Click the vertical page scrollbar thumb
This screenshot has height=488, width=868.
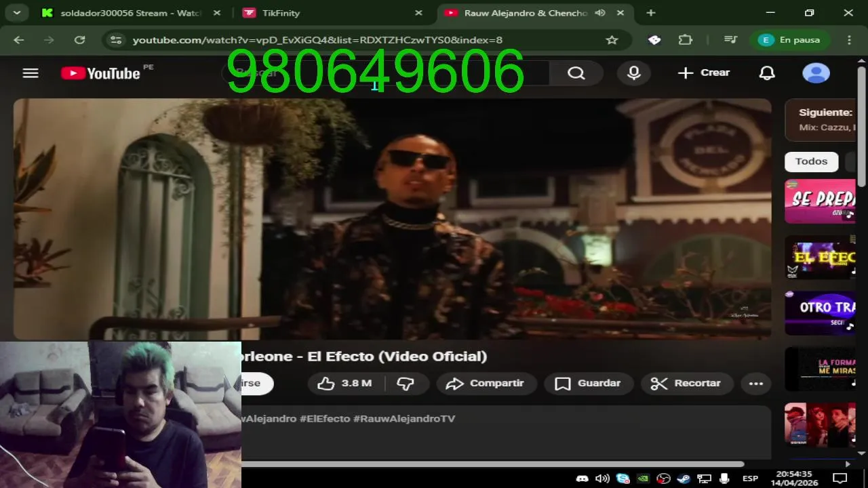862,125
